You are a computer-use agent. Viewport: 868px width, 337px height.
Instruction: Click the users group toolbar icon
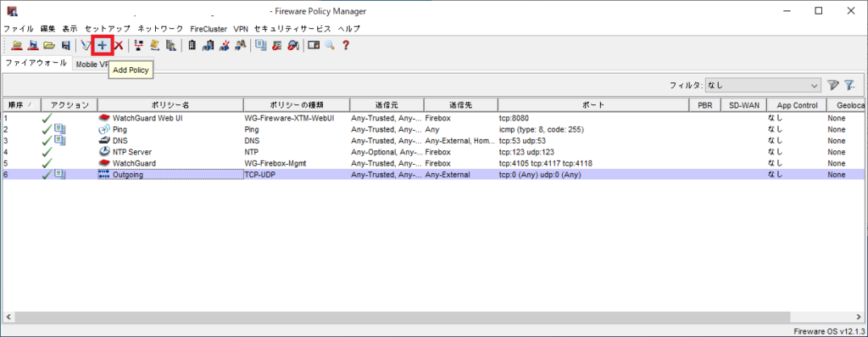[240, 46]
